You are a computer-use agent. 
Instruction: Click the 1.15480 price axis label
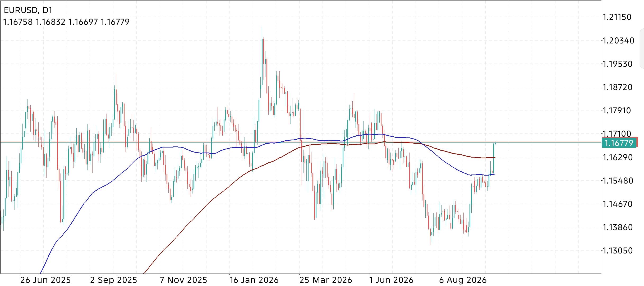point(618,181)
